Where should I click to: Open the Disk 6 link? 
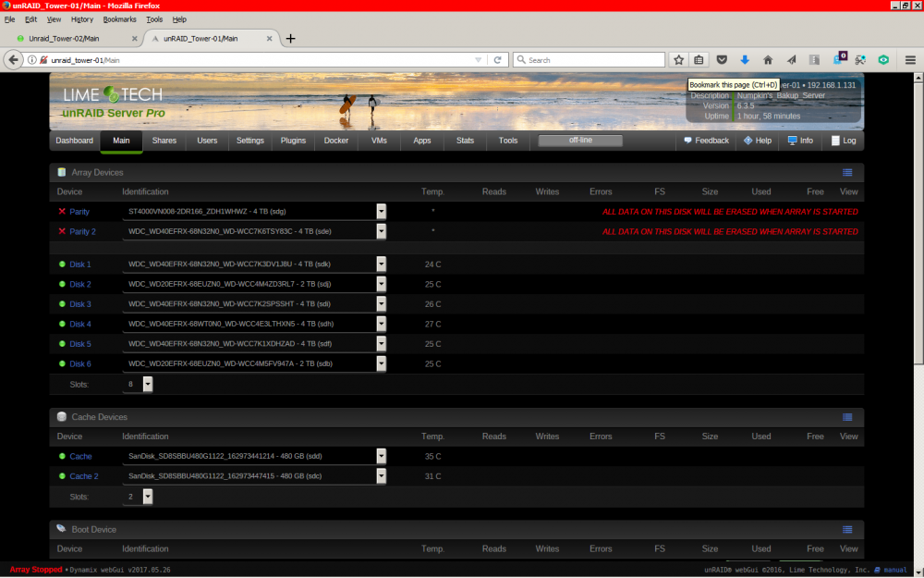click(x=80, y=363)
